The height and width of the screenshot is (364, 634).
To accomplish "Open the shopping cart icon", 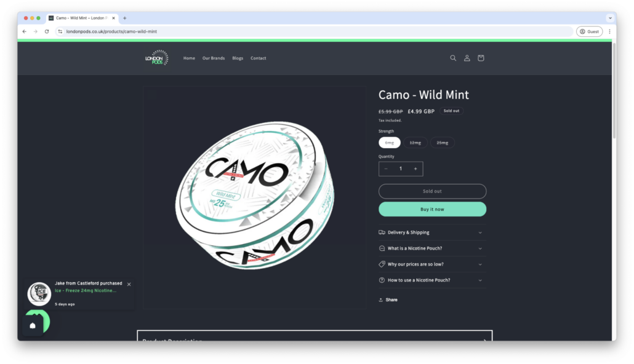I will 480,58.
